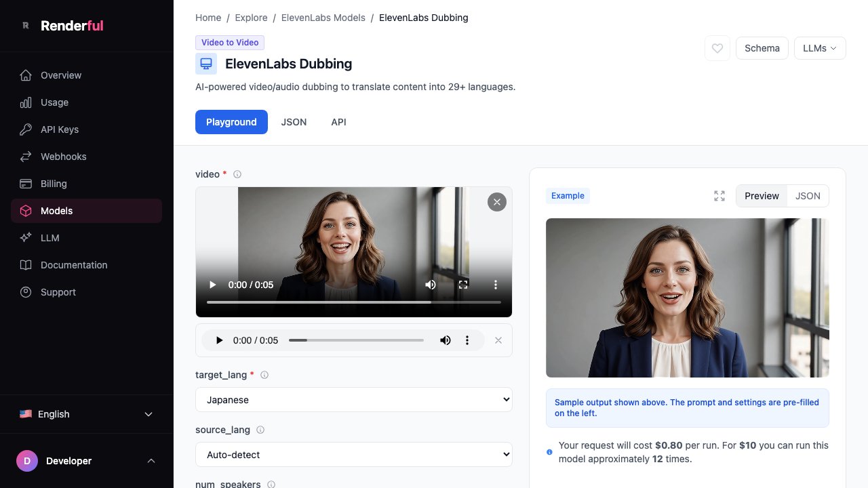Switch the example output to JSON view
The height and width of the screenshot is (488, 868).
coord(808,196)
